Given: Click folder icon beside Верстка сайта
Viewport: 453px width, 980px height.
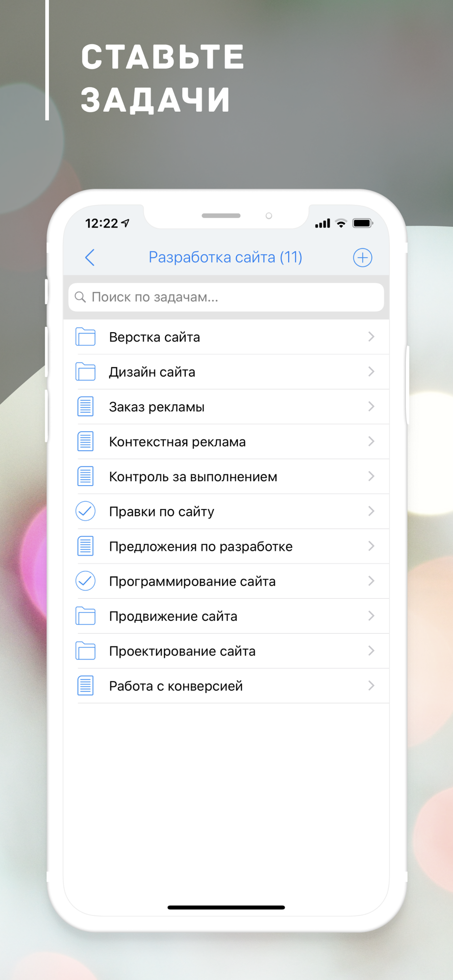Looking at the screenshot, I should pos(86,337).
